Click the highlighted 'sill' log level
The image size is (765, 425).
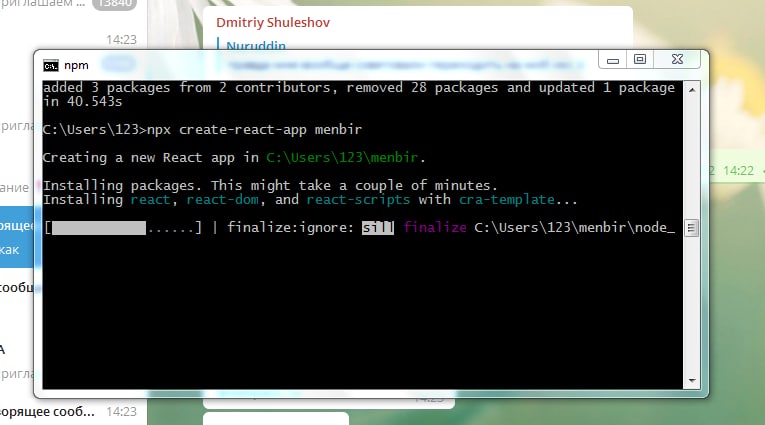[x=378, y=227]
